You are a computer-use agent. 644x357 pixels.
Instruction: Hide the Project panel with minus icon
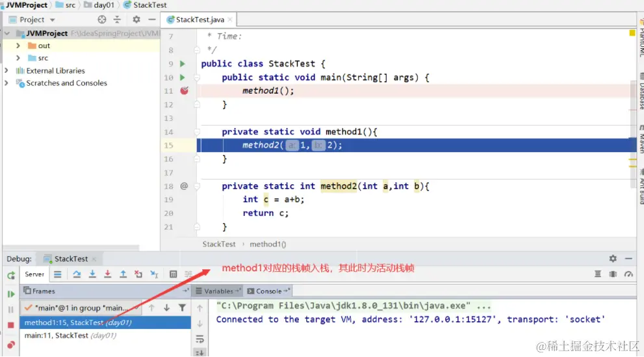click(x=152, y=20)
